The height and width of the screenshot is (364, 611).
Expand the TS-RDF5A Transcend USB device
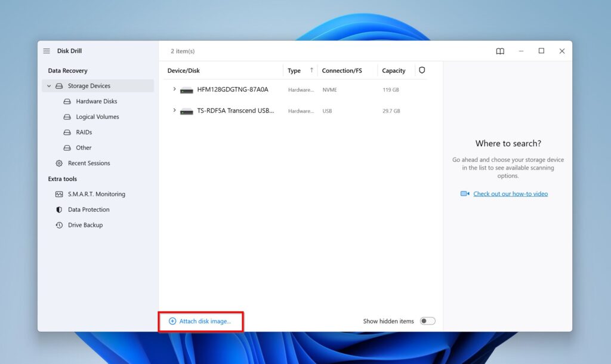[173, 110]
